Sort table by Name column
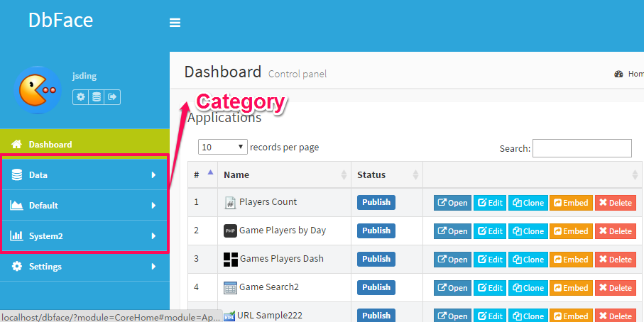Screen dimensions: 644x322 (284, 174)
